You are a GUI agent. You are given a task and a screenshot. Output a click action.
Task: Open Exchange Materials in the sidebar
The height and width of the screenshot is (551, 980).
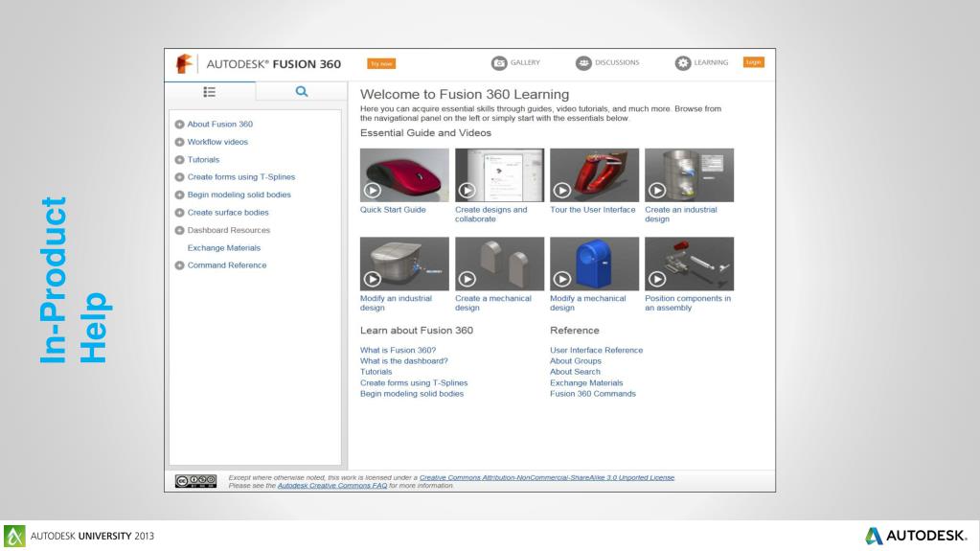coord(224,247)
